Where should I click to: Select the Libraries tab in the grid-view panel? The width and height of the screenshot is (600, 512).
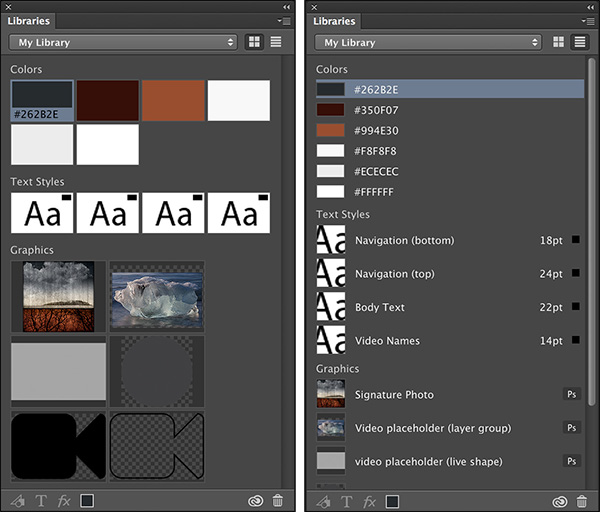28,20
